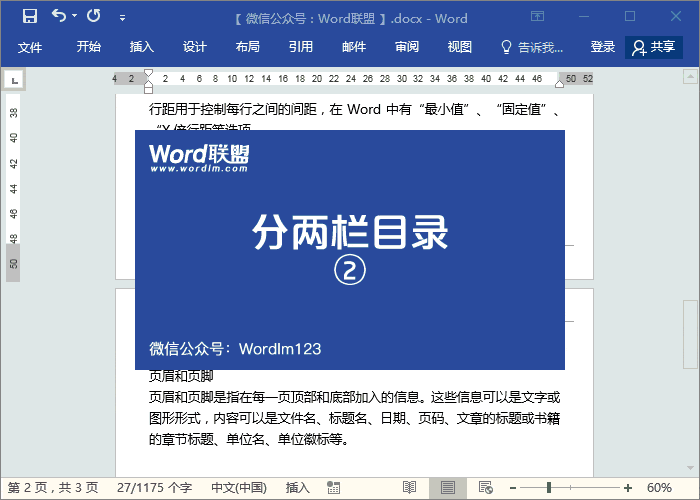The image size is (700, 500).
Task: Click the 共享 share button
Action: (x=654, y=47)
